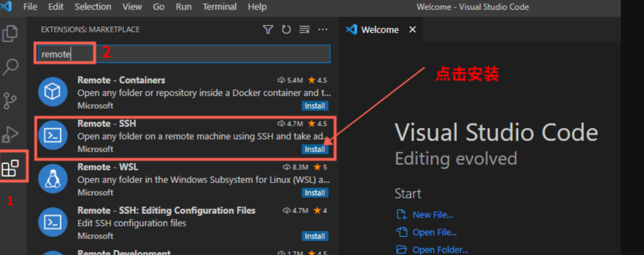This screenshot has width=644, height=255.
Task: Click the Welcome tab VS Code icon
Action: click(351, 30)
